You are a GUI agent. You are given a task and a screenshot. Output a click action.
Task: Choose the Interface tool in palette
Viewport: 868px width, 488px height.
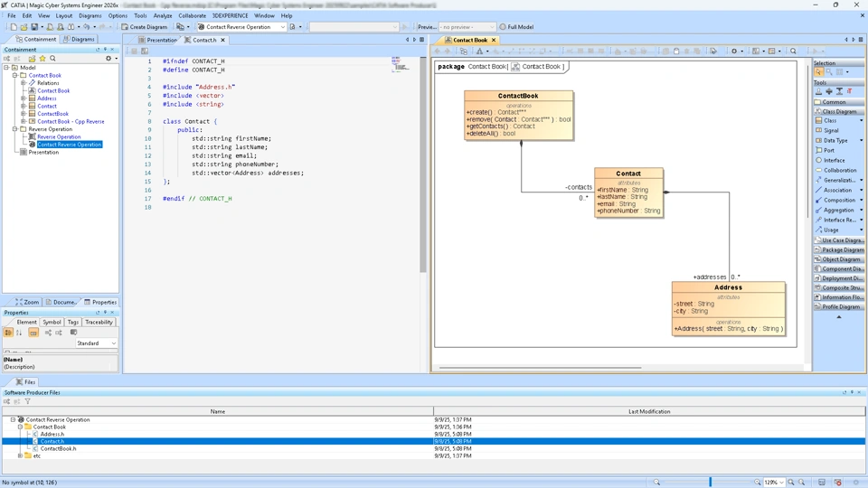(x=834, y=160)
